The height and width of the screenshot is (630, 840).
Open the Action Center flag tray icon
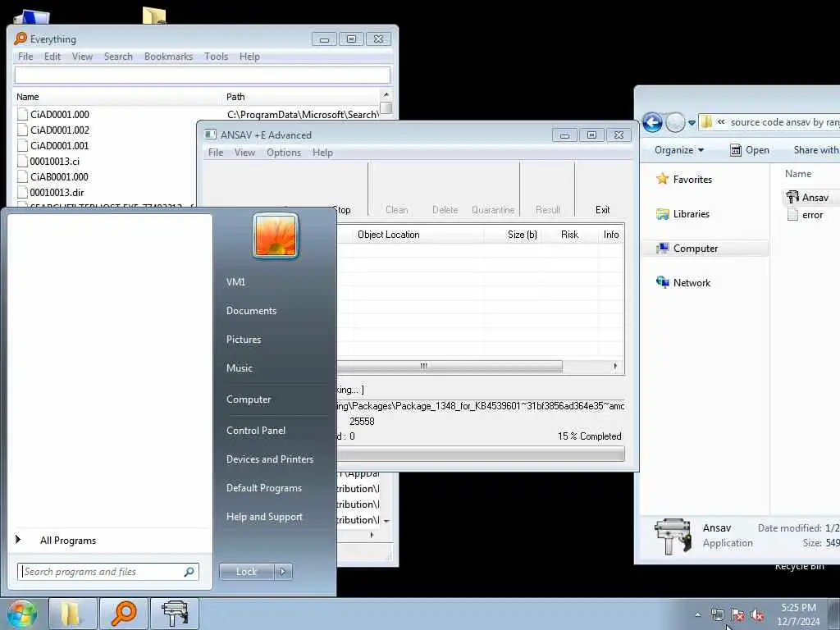(x=737, y=614)
